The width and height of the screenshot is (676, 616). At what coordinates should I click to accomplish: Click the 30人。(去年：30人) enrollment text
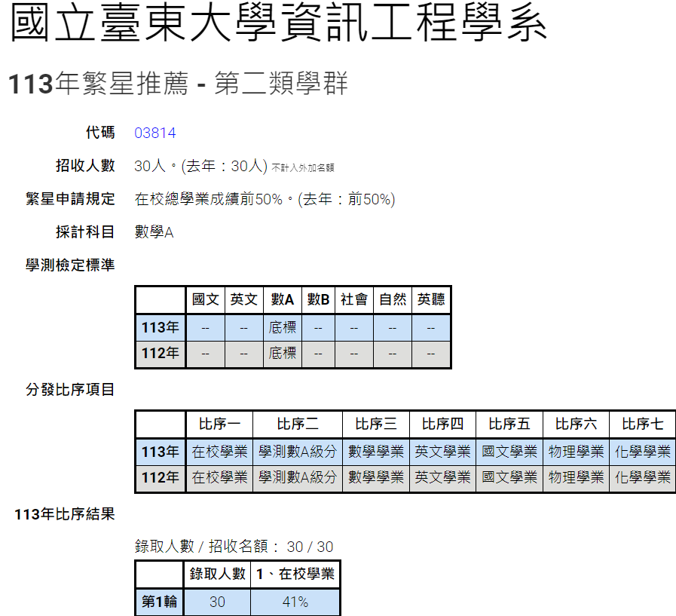[200, 166]
